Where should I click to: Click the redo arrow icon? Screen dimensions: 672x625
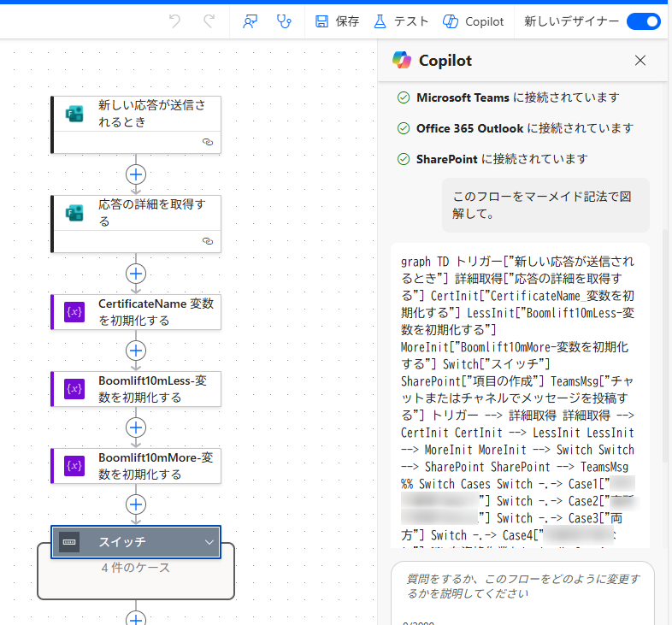click(209, 21)
